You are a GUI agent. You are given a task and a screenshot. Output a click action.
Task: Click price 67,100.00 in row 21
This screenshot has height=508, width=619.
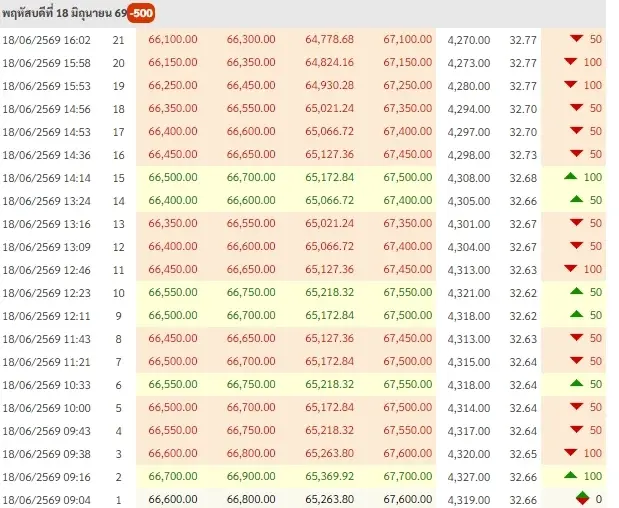tap(408, 39)
